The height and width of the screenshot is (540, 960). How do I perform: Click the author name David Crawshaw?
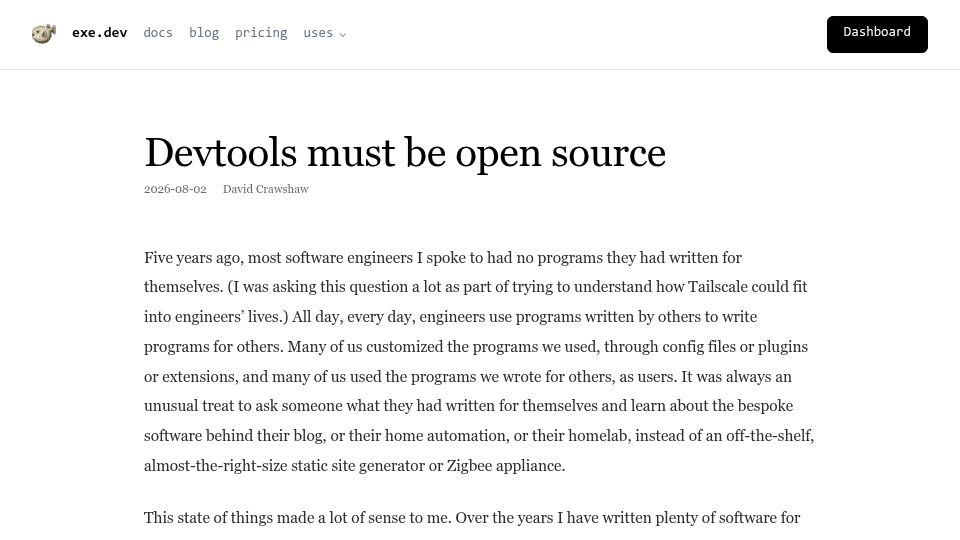click(266, 189)
